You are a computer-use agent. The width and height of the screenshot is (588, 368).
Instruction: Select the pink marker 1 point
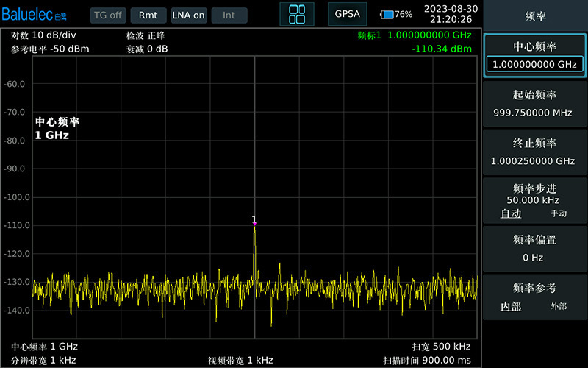click(254, 224)
